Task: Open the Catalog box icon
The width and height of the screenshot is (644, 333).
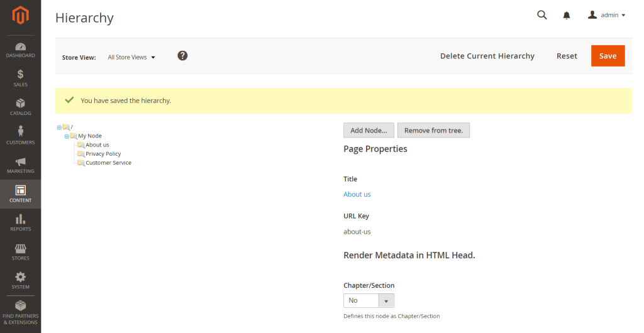Action: pos(20,104)
